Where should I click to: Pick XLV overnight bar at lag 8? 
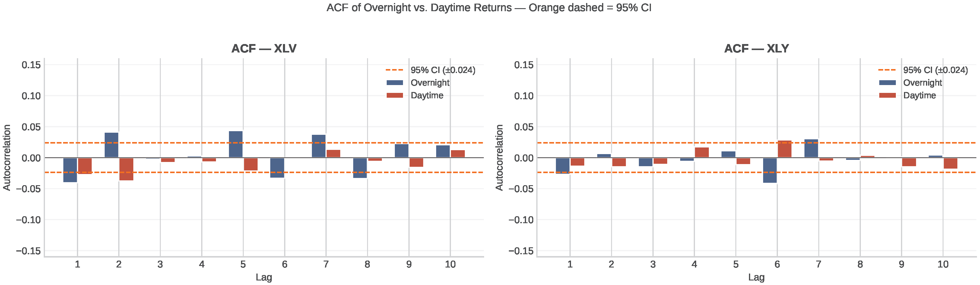click(360, 168)
